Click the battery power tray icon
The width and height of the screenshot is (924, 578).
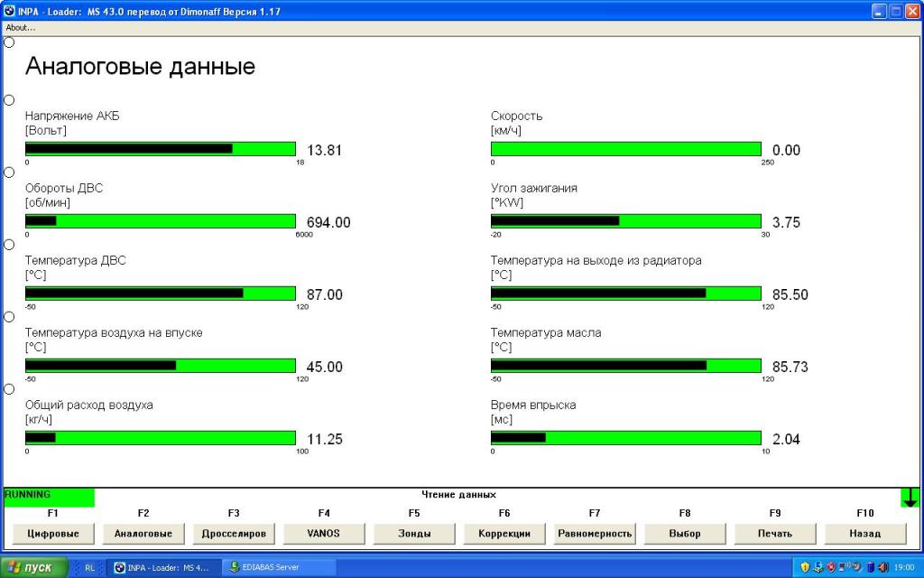tap(871, 567)
